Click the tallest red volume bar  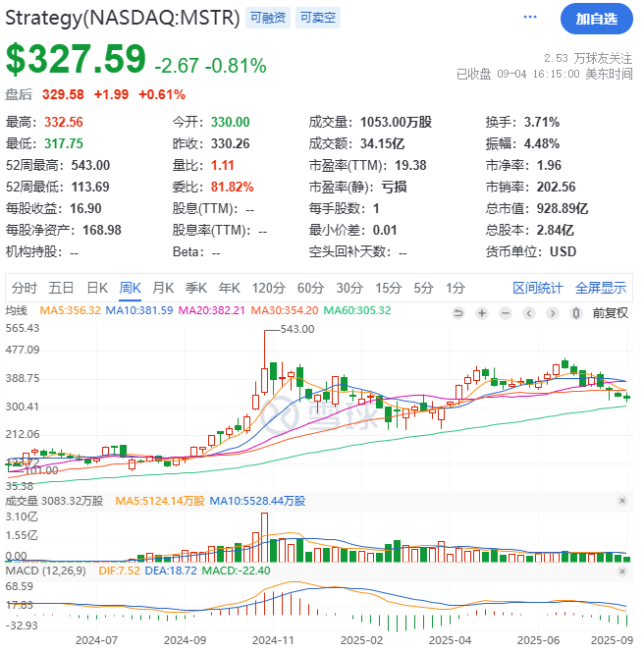264,537
